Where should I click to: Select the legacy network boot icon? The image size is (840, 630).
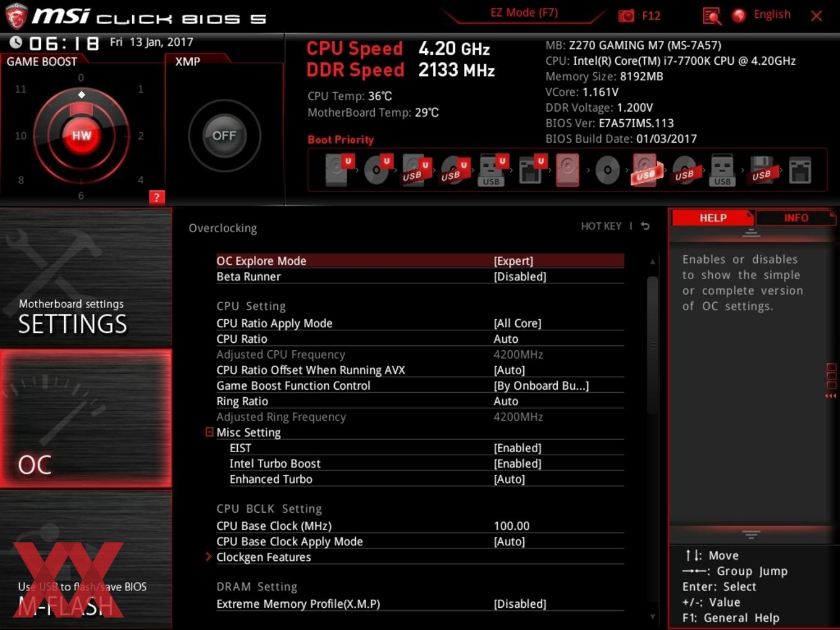click(x=800, y=170)
